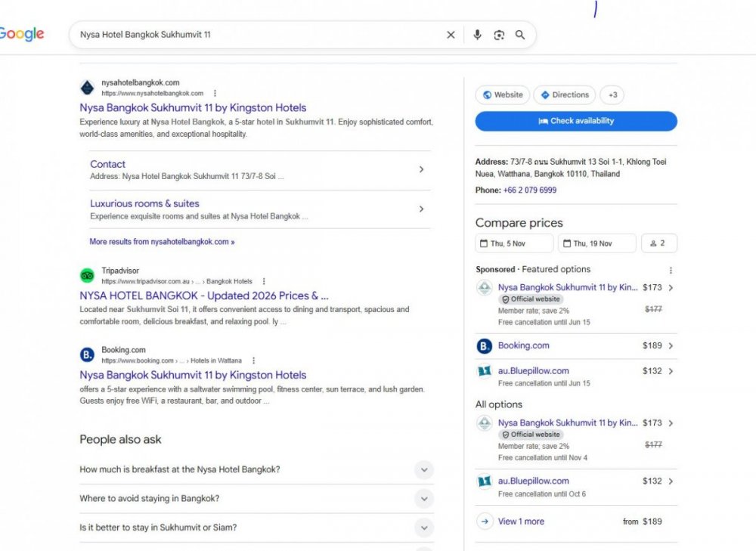756x551 pixels.
Task: Open All options Nysa $173 chevron
Action: pyautogui.click(x=671, y=423)
